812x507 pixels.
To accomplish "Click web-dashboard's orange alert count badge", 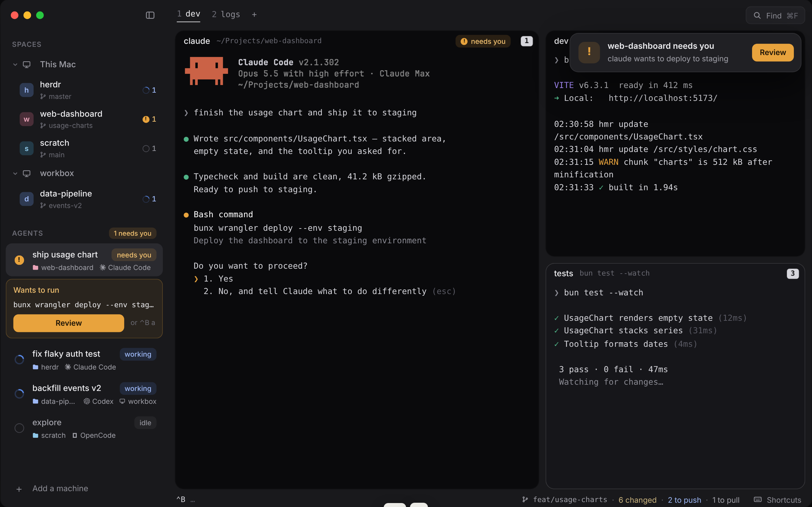I will 149,119.
